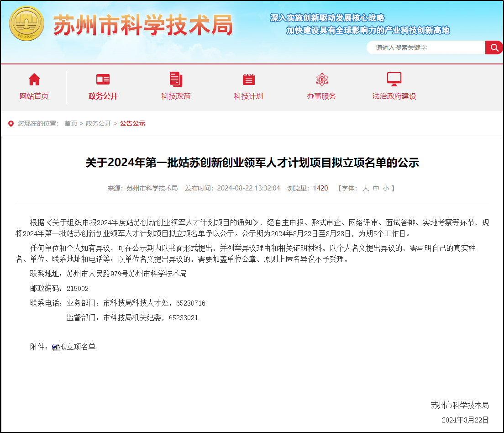Click the 科技政策 document icon
The image size is (504, 433).
coord(175,79)
